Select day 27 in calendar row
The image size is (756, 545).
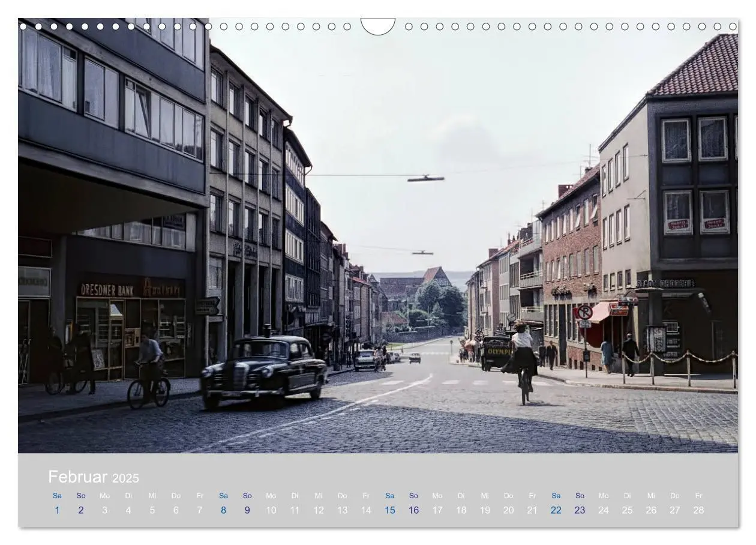pos(675,510)
